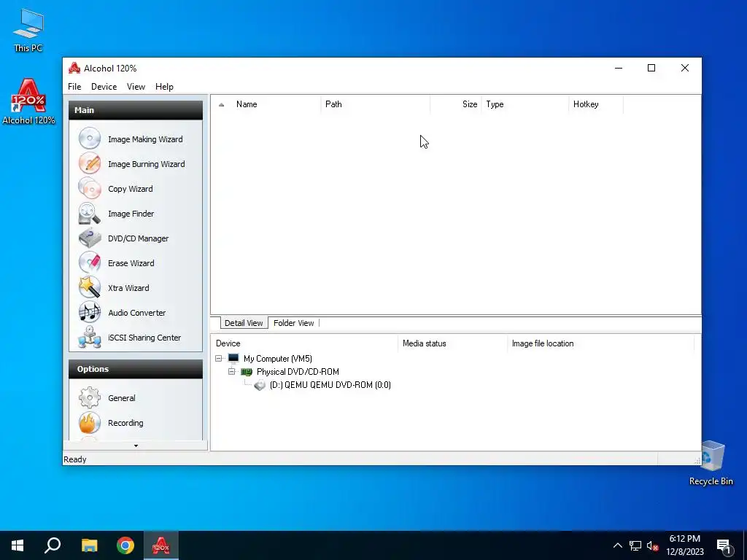Open the Audio Converter music notes icon

click(90, 312)
